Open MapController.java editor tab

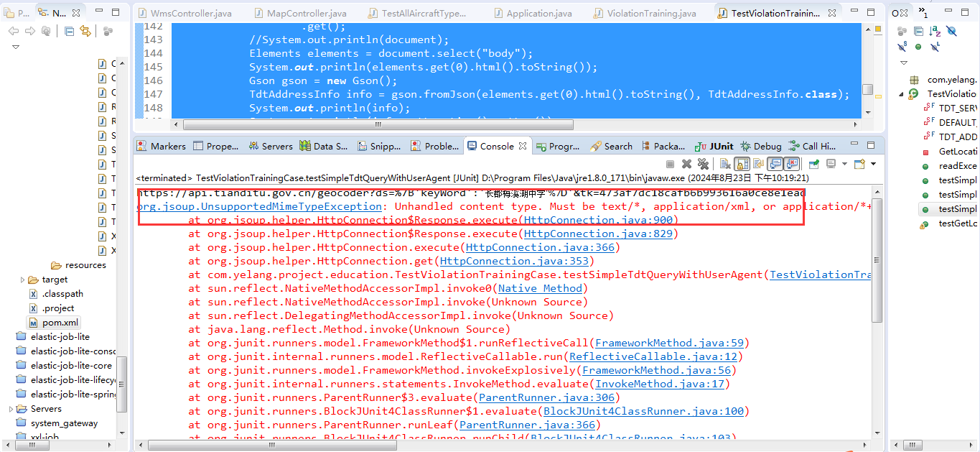pos(300,14)
